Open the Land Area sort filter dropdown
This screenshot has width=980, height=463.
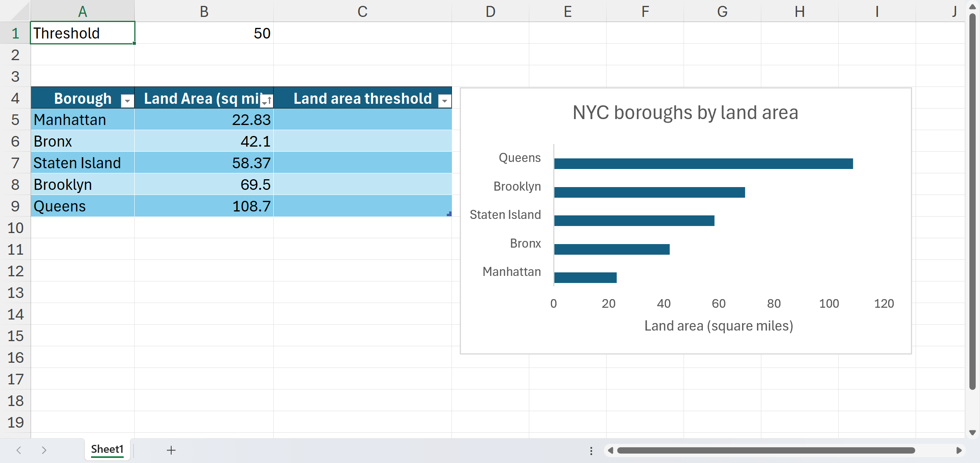tap(267, 101)
